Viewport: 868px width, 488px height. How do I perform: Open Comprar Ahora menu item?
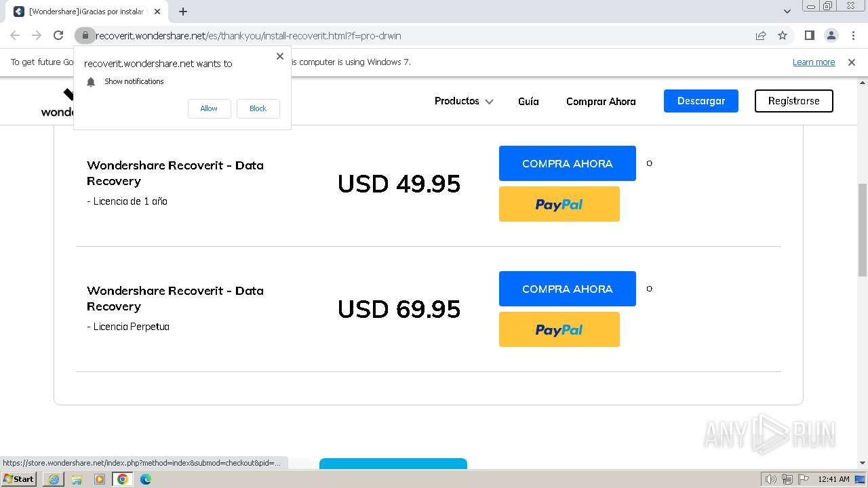pos(601,101)
